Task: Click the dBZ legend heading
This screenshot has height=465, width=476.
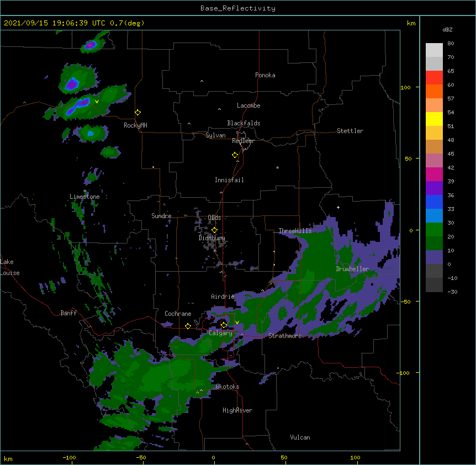Action: [447, 29]
